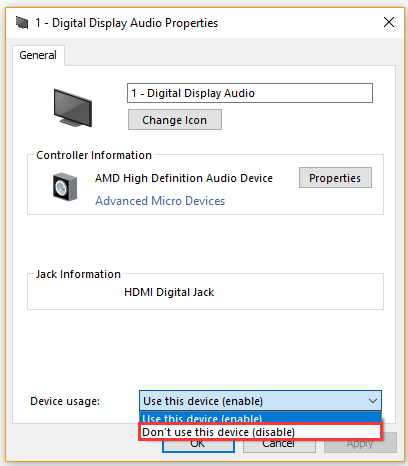Click the 'AMD High Definition Audio Device' text
Screen dimensions: 408x466
pyautogui.click(x=184, y=178)
